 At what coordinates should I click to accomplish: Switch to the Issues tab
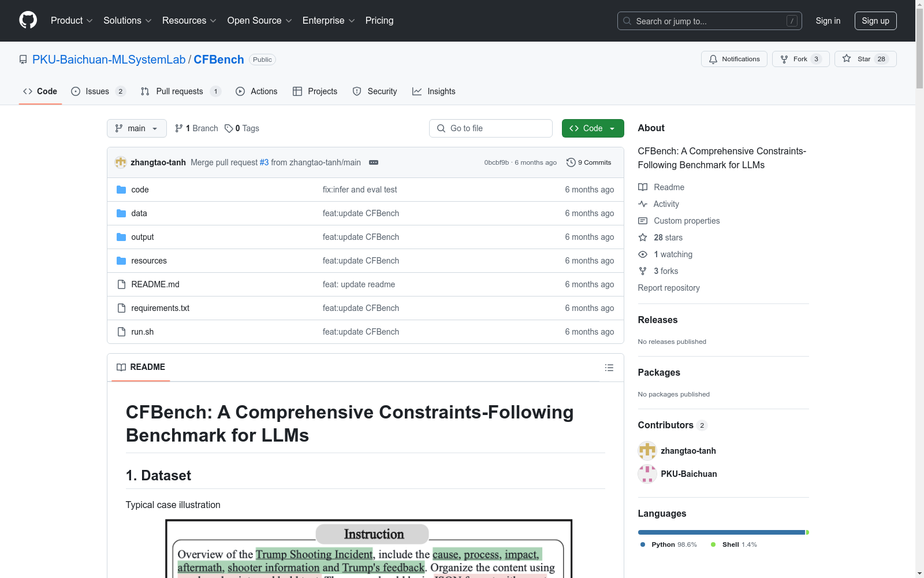[x=98, y=91]
